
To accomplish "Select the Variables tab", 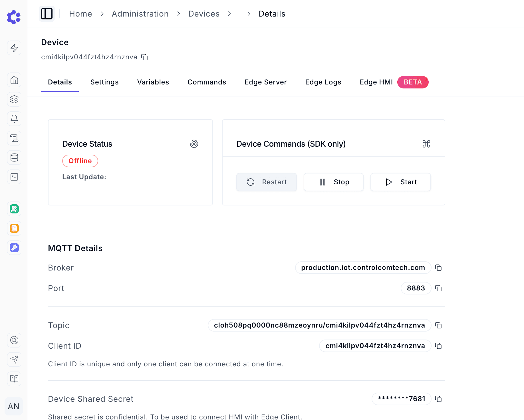I will click(x=153, y=82).
